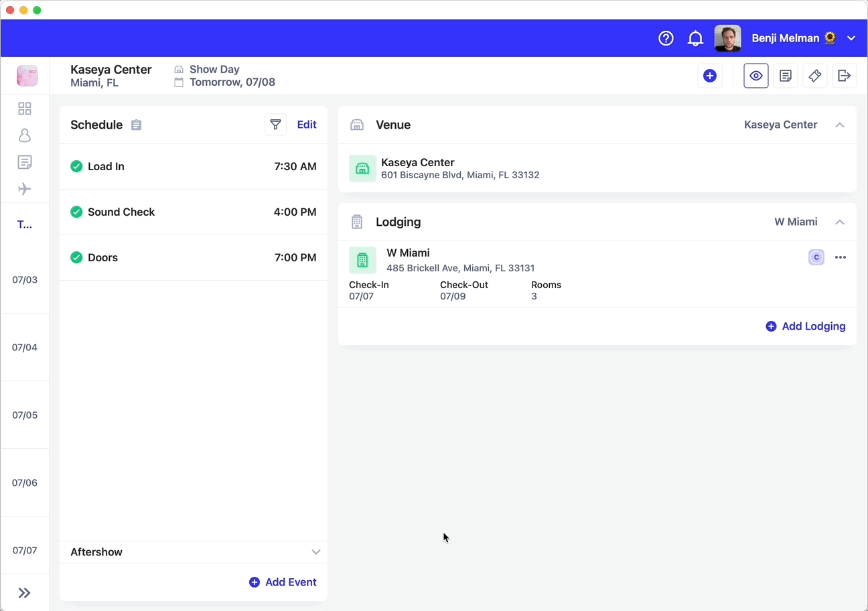Screen dimensions: 868x611
Task: Click the Add Lodging link
Action: point(806,326)
